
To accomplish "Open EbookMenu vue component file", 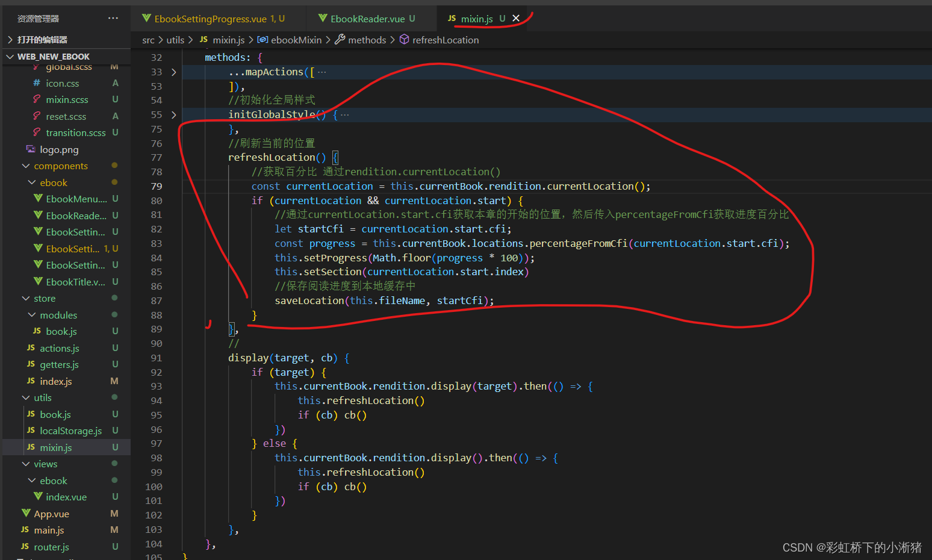I will (76, 199).
